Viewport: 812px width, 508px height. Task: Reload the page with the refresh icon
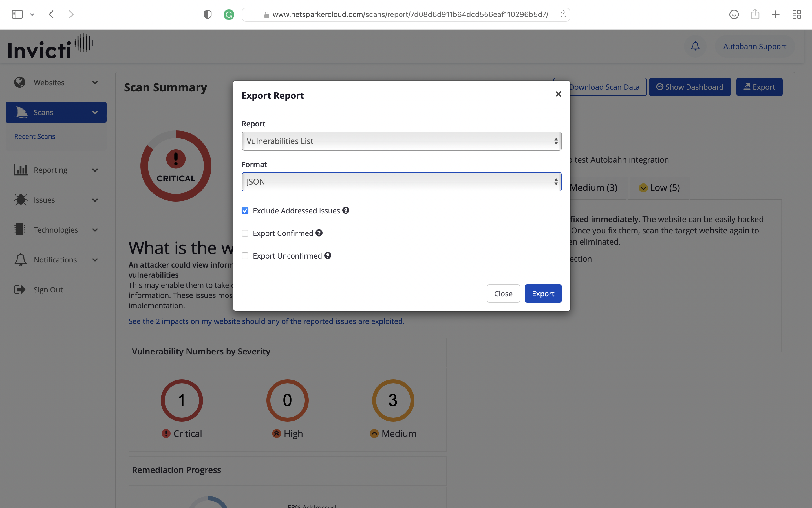click(563, 14)
